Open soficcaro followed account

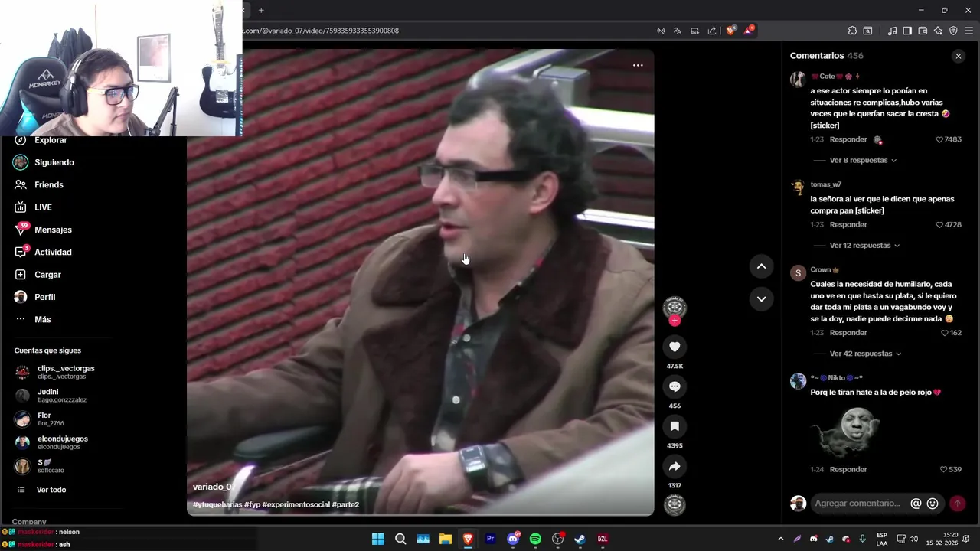(x=40, y=466)
